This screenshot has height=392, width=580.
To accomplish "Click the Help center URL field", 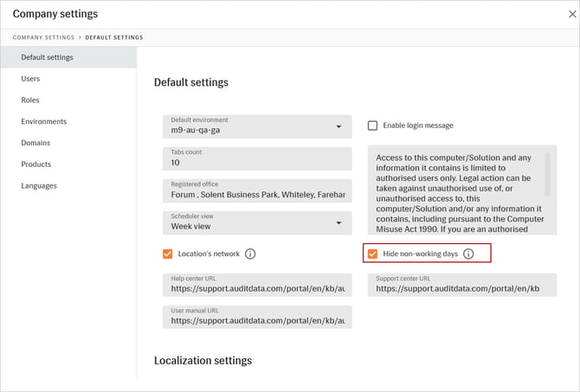I will (257, 285).
